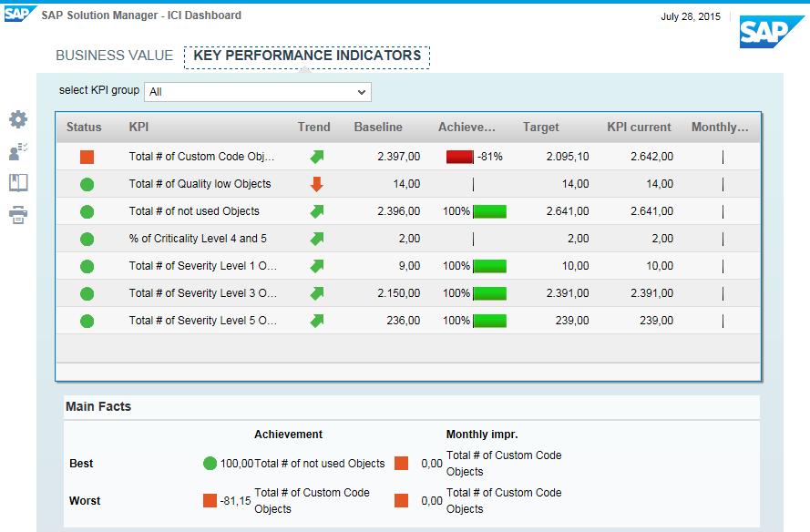Image resolution: width=810 pixels, height=532 pixels.
Task: Click KPI current value 2.642,00
Action: point(651,157)
